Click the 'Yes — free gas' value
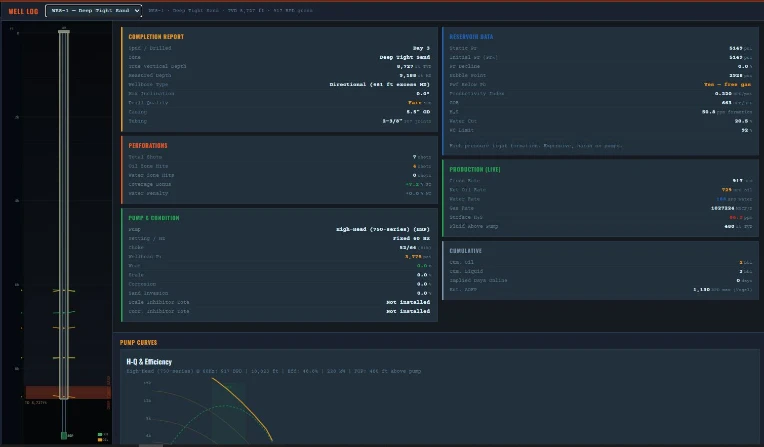 727,84
